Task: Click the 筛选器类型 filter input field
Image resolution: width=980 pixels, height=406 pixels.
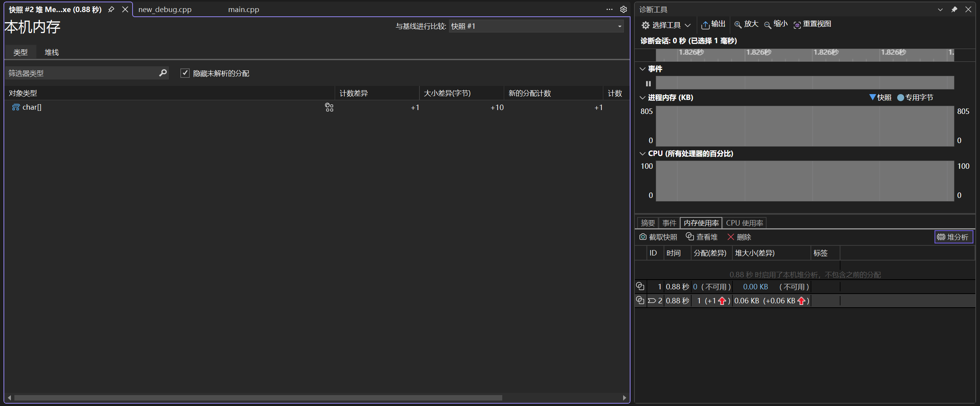Action: (82, 73)
